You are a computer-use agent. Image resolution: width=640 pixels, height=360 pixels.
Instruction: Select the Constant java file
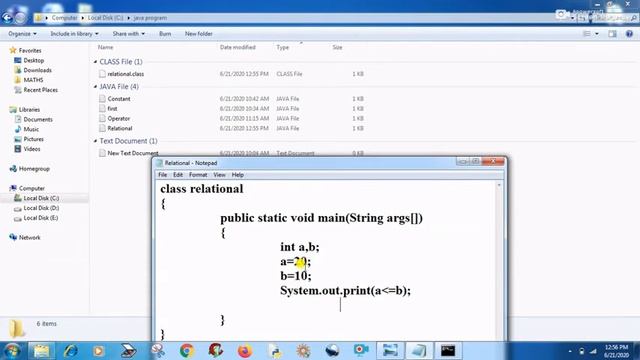119,99
